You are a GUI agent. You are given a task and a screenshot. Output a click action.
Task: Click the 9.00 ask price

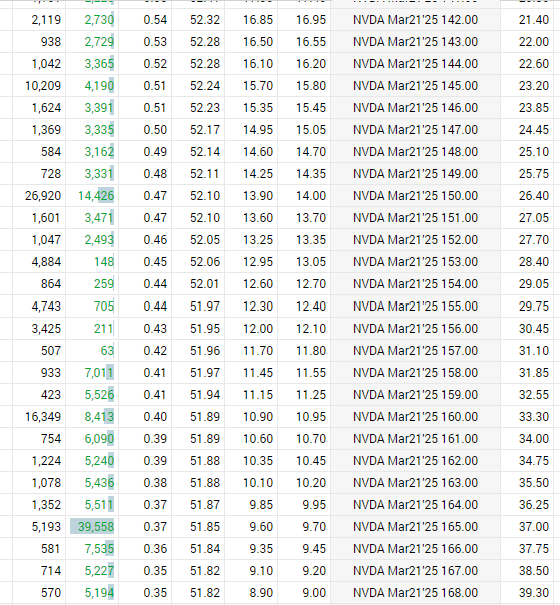[314, 593]
